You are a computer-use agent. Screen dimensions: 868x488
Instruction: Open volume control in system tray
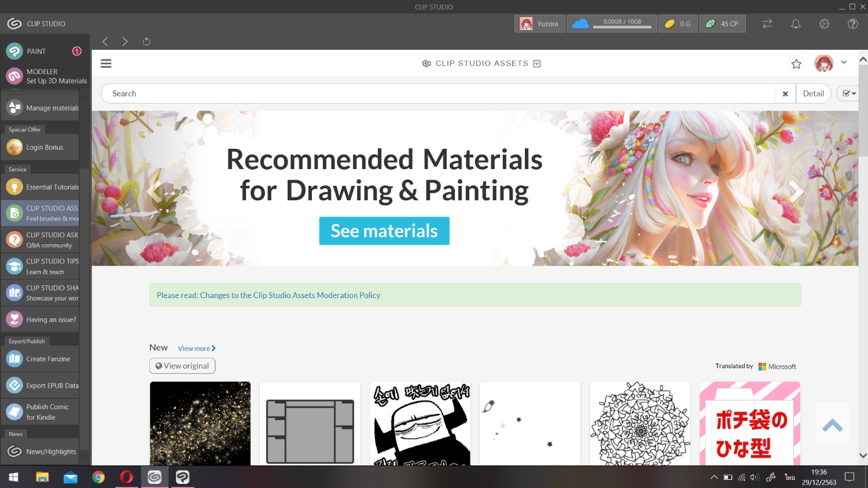click(755, 478)
